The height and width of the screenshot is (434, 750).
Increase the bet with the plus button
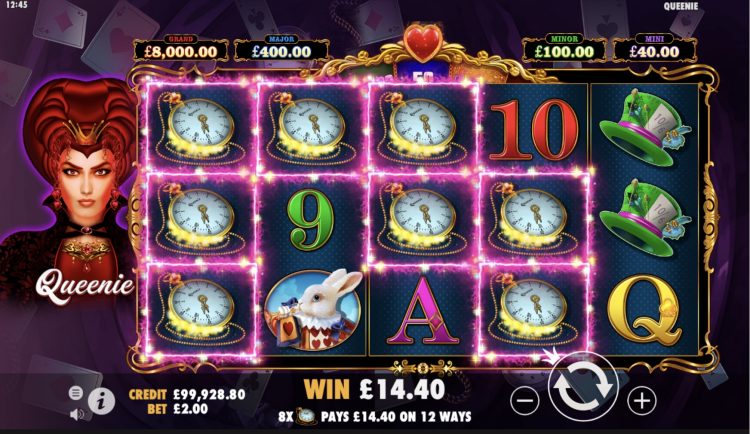(x=641, y=400)
